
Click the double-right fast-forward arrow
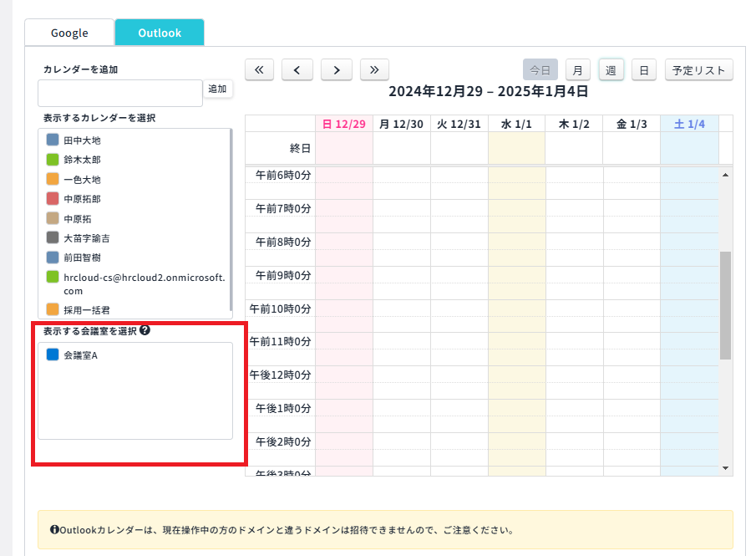(374, 69)
